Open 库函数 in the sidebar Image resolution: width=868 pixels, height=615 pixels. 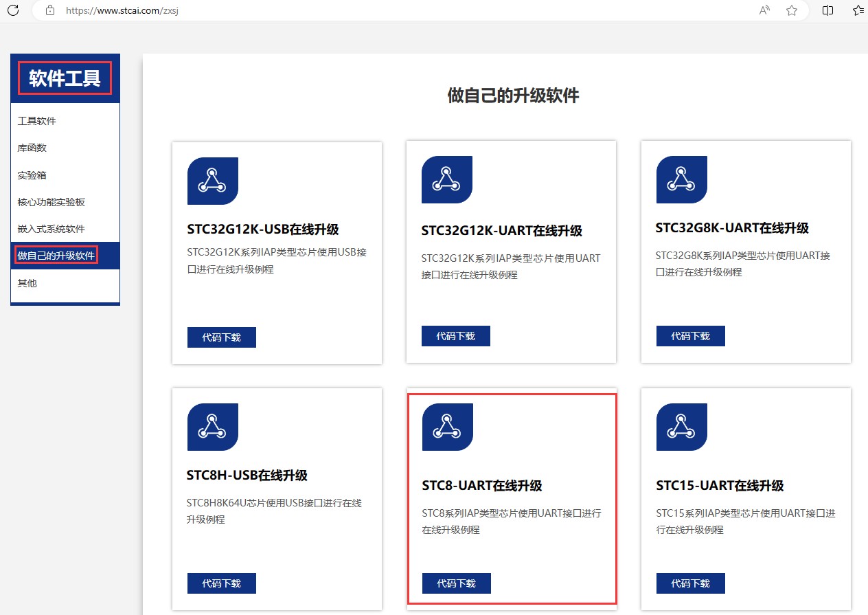pyautogui.click(x=32, y=148)
